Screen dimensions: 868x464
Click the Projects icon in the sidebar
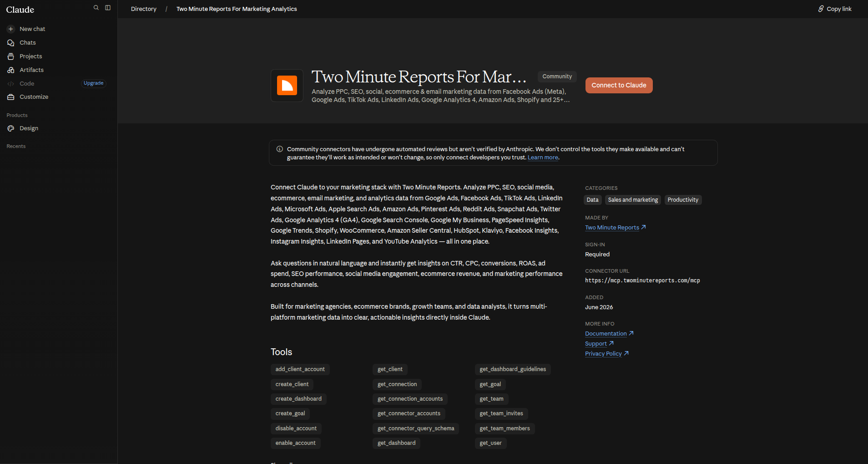[11, 56]
